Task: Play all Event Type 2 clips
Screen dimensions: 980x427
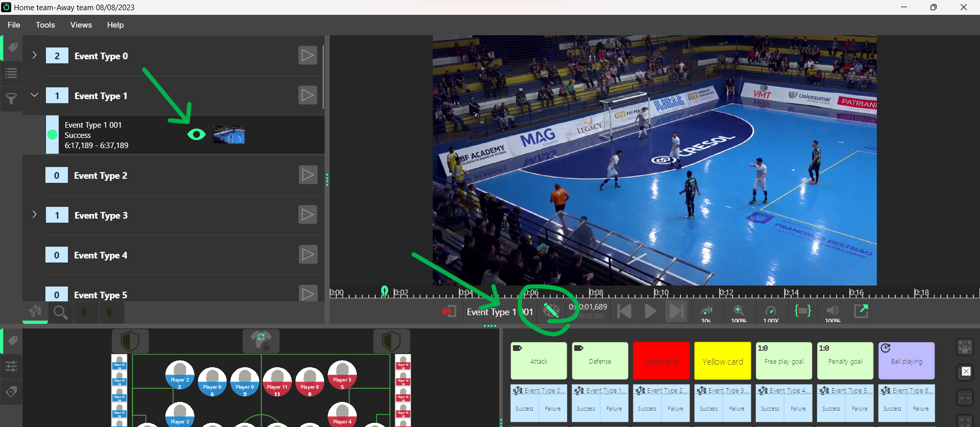Action: [308, 175]
